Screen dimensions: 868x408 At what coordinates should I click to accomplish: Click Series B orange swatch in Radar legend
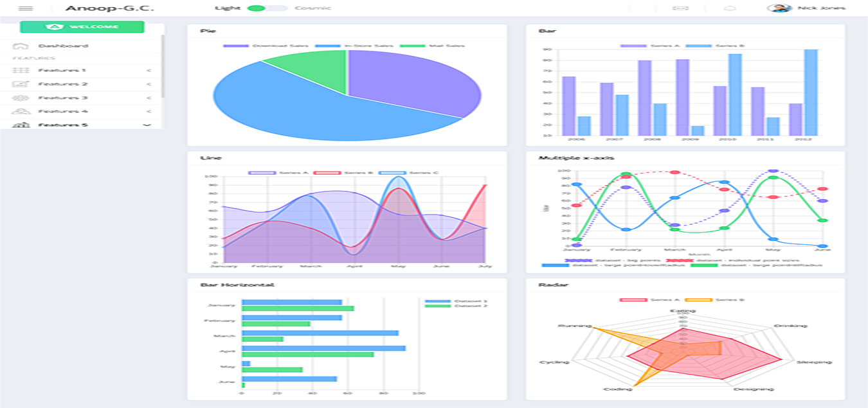[x=698, y=300]
